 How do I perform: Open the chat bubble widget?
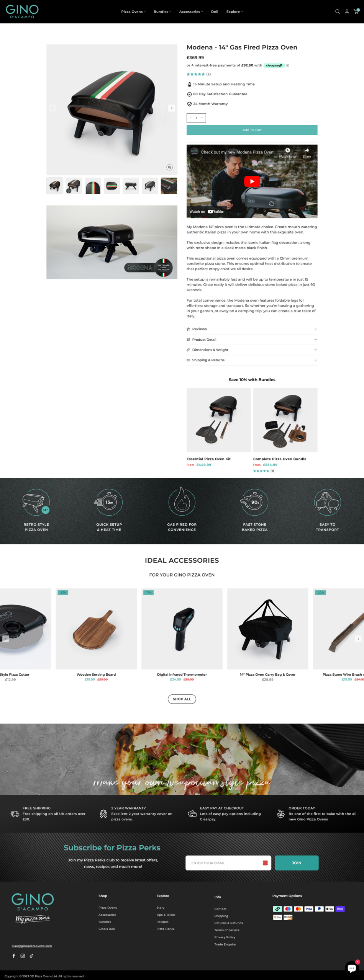[351, 968]
